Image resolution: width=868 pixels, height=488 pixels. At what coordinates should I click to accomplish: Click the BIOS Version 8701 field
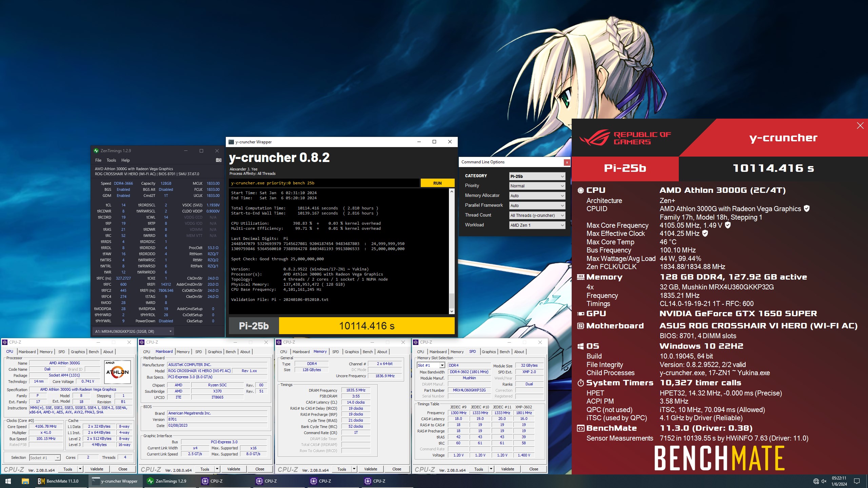coord(217,419)
